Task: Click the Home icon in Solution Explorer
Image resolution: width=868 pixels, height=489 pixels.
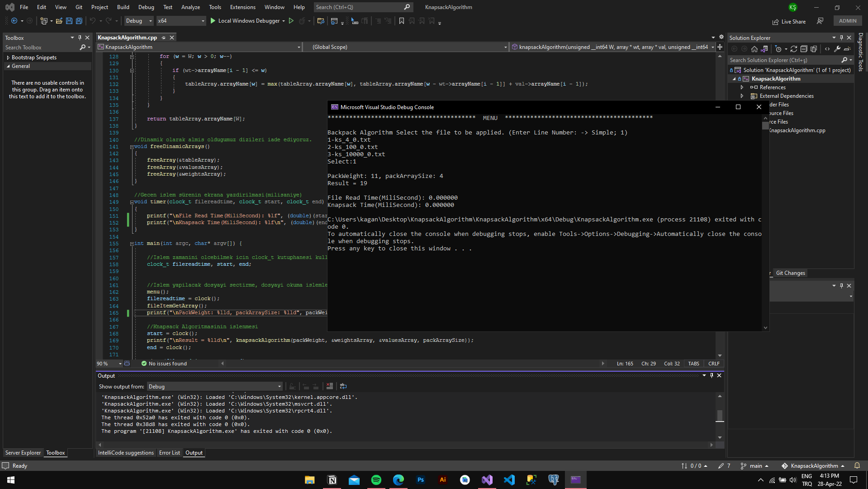Action: (x=754, y=49)
